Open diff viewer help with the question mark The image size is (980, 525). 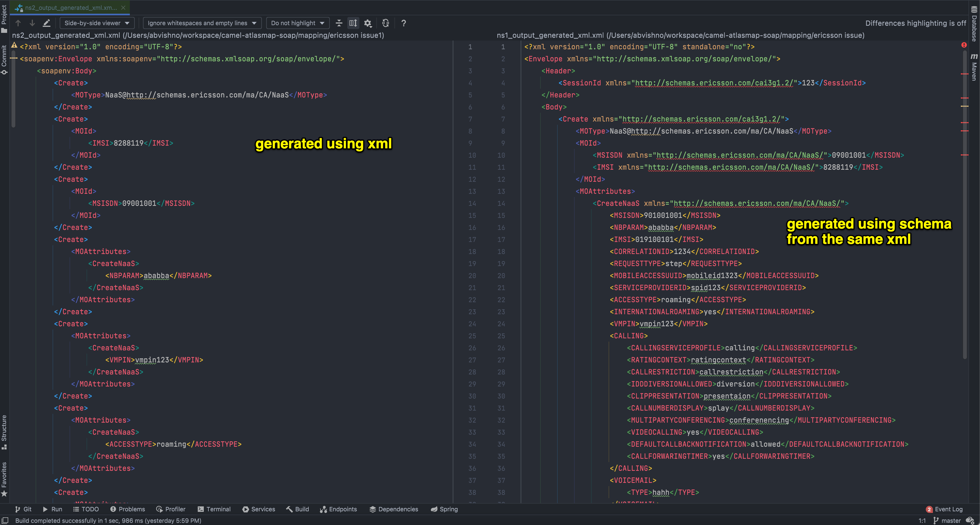[403, 23]
